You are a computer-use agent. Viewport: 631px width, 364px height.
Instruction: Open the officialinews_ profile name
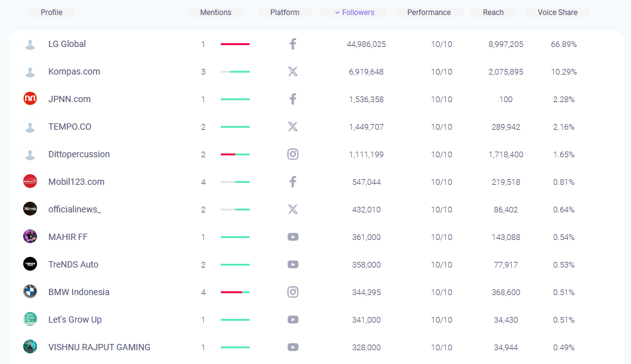coord(75,209)
